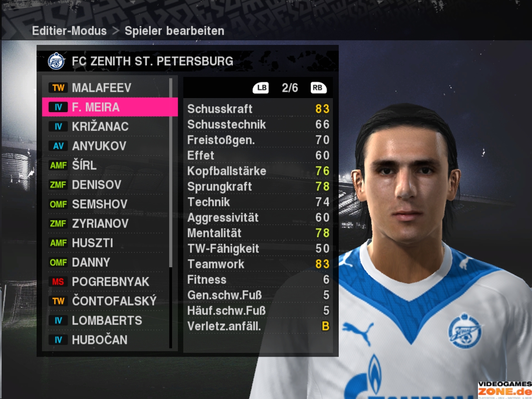Select defender Lombaerts

coord(106,320)
